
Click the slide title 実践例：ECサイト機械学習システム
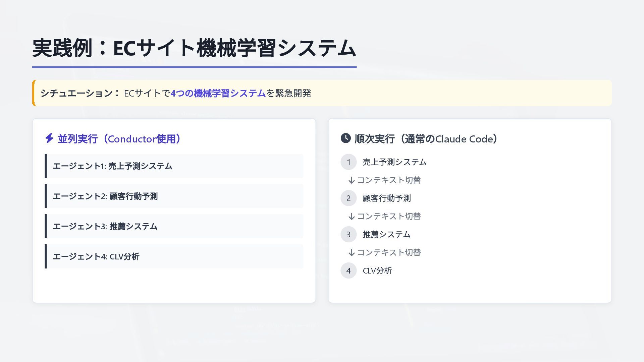(x=194, y=48)
